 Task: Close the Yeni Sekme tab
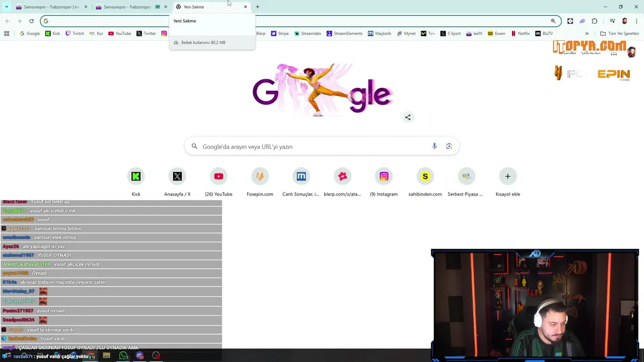245,7
